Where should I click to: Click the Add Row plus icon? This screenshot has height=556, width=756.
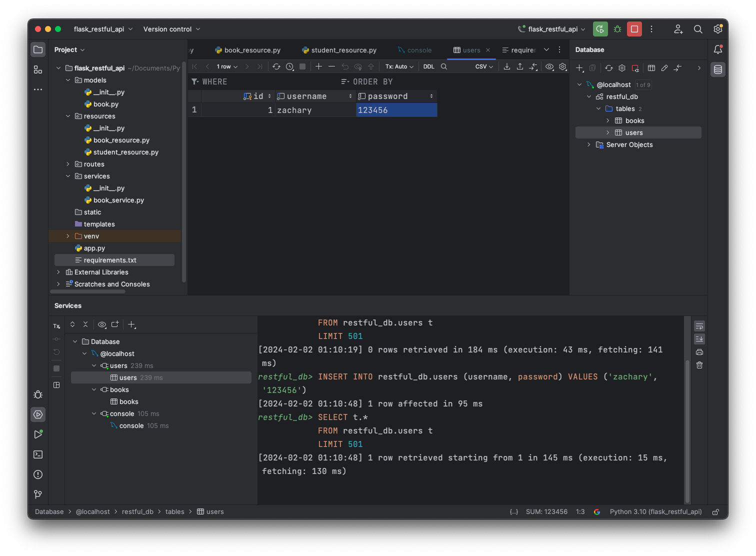pyautogui.click(x=318, y=66)
